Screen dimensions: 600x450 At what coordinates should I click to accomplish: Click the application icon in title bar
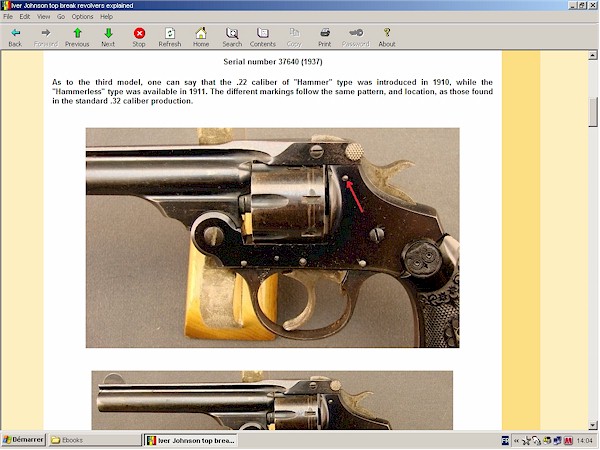(6, 5)
